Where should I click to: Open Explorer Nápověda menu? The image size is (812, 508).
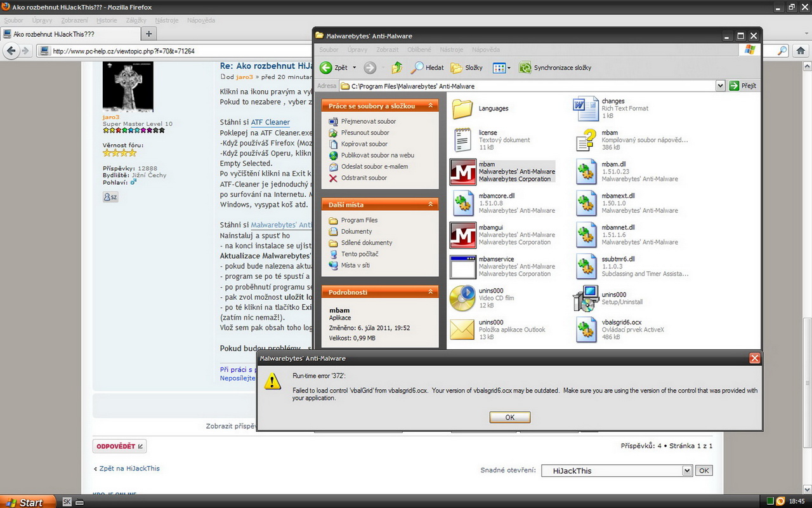[485, 50]
